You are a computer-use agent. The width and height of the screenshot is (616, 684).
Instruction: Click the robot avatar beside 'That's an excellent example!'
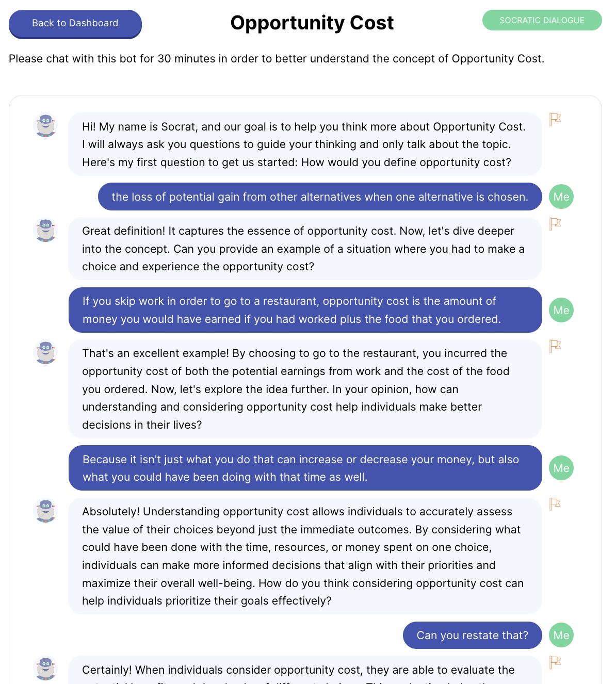click(x=45, y=352)
